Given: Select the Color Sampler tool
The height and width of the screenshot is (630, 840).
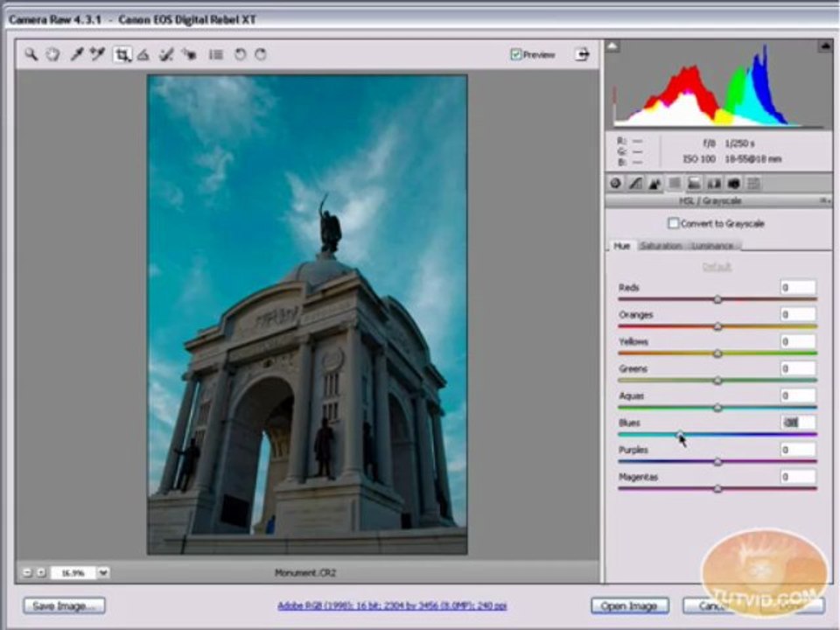Looking at the screenshot, I should (x=97, y=54).
